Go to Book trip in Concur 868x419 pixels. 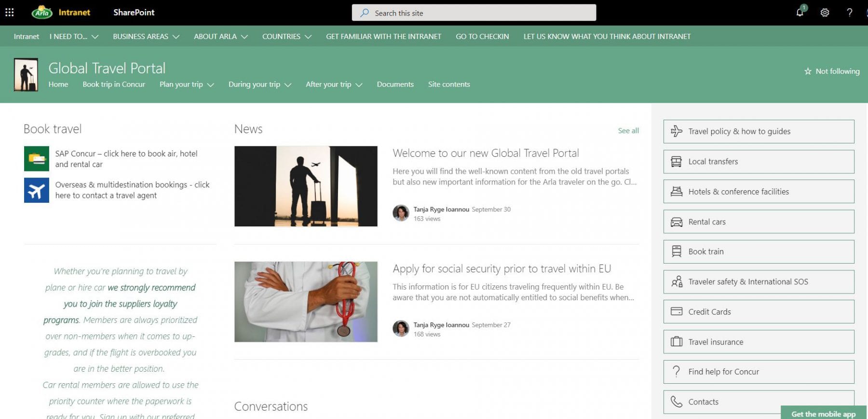click(x=114, y=84)
